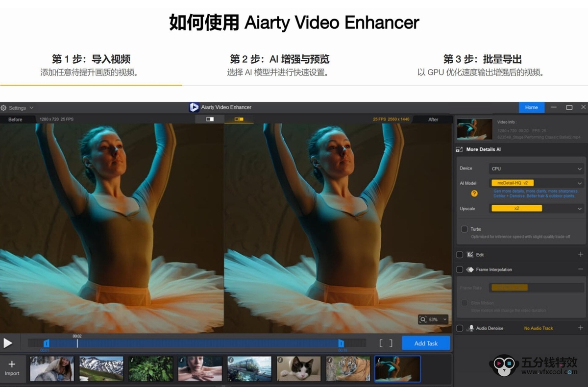Click the AI model description link text

536,193
